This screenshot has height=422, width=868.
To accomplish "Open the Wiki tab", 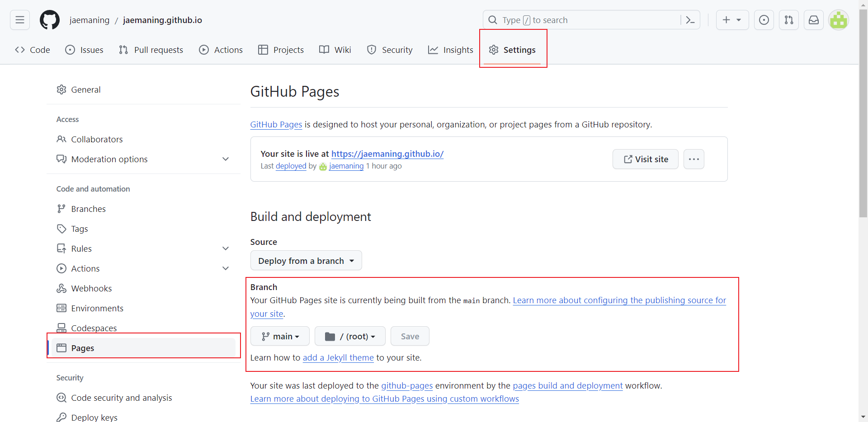I will [x=335, y=50].
